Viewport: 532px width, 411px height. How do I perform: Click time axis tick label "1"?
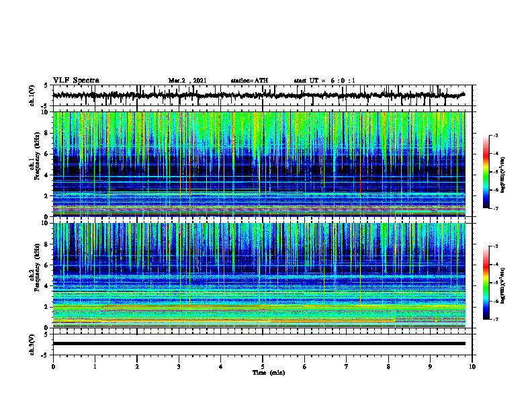pos(95,367)
